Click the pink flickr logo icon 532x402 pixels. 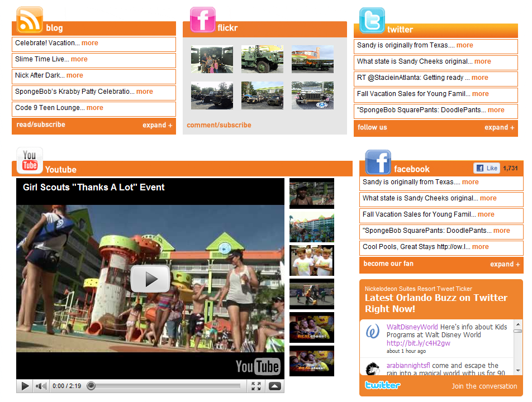click(202, 20)
